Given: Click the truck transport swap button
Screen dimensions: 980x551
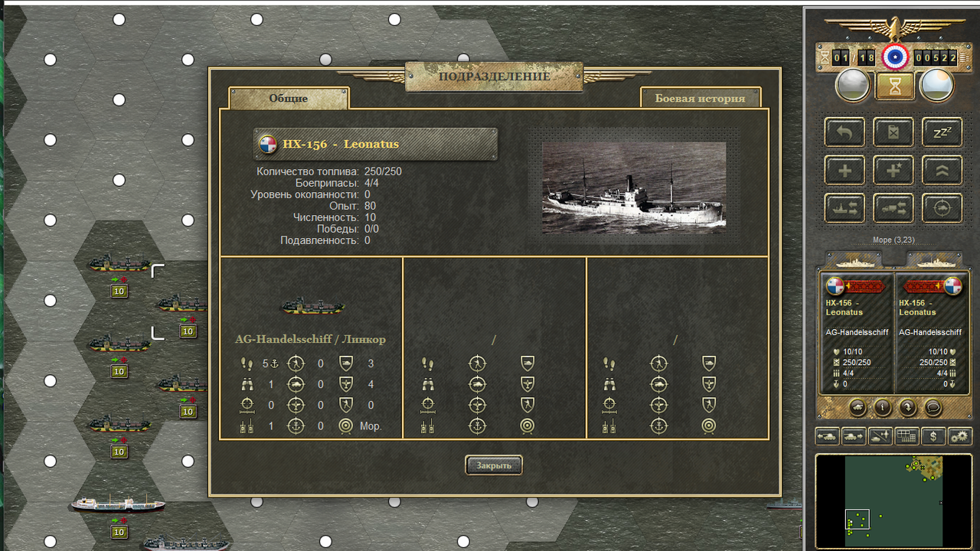Looking at the screenshot, I should pyautogui.click(x=893, y=207).
